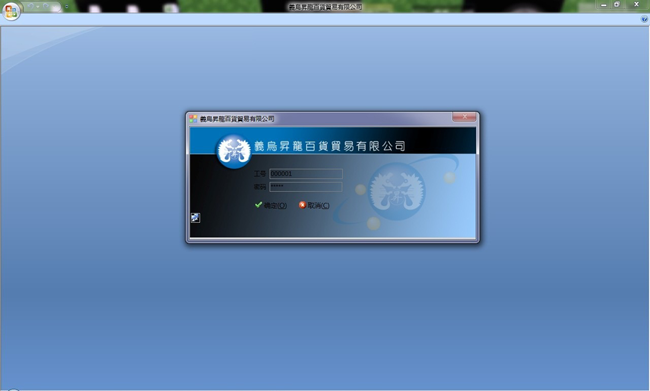Click the redo arrow in quick access toolbar
The height and width of the screenshot is (391, 650).
pyautogui.click(x=46, y=6)
